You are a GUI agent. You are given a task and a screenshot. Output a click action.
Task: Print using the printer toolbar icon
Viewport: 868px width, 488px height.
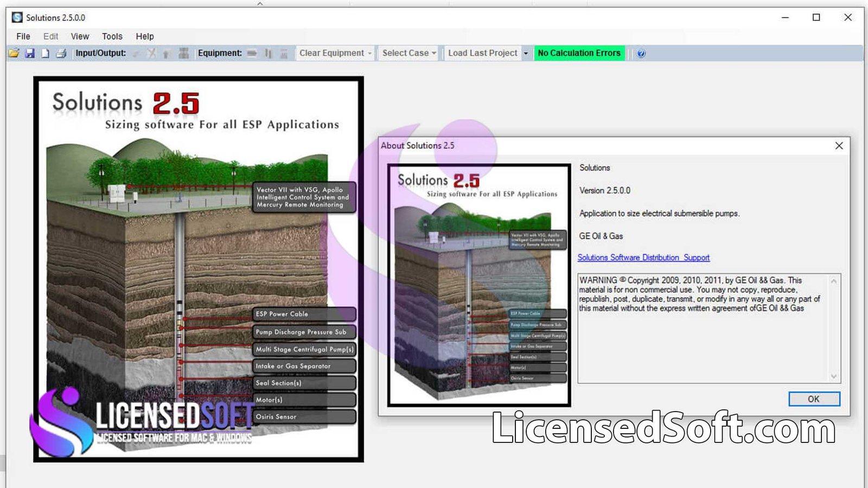click(61, 53)
